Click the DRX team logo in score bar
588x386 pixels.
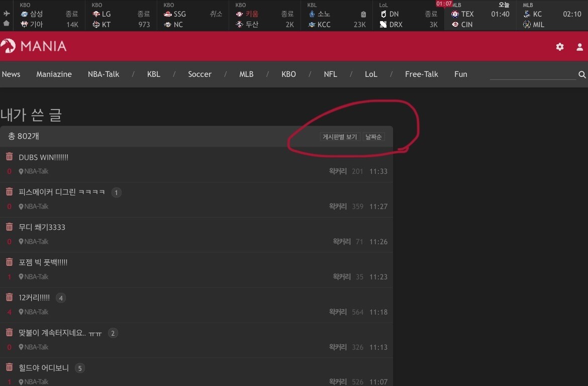[383, 25]
